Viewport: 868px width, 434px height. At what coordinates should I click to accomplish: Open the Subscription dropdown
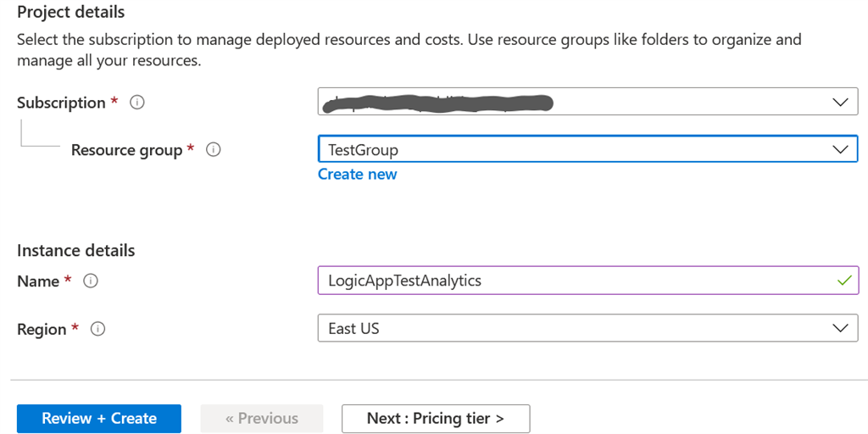pyautogui.click(x=588, y=102)
